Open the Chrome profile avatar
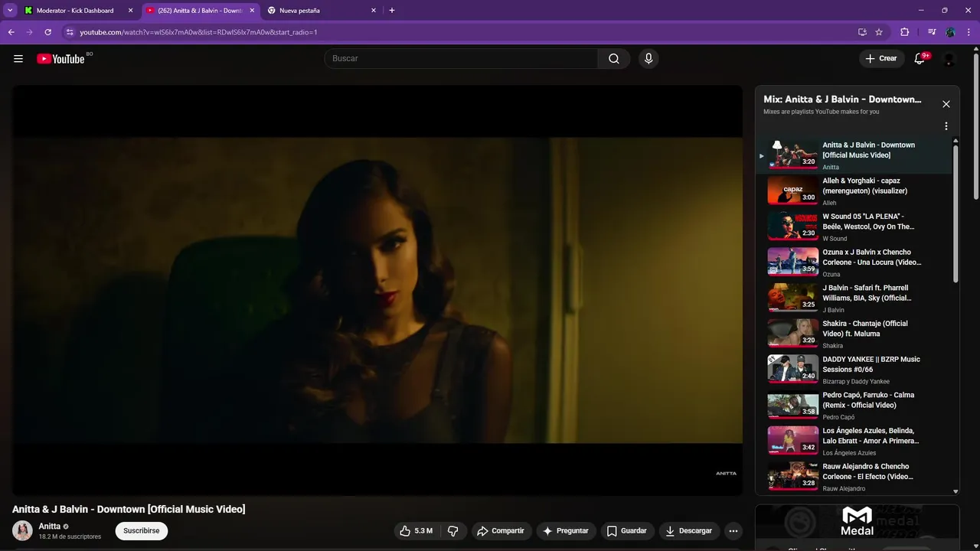980x551 pixels. [x=950, y=32]
